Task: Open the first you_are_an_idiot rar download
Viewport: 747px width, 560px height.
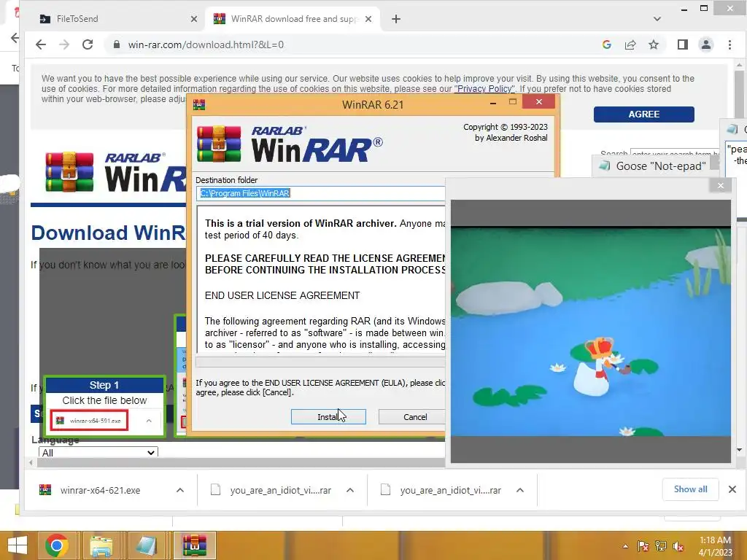Action: pyautogui.click(x=280, y=490)
